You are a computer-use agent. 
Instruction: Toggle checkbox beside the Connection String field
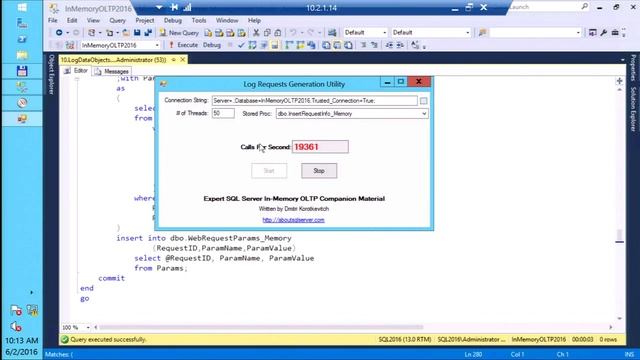tap(423, 101)
